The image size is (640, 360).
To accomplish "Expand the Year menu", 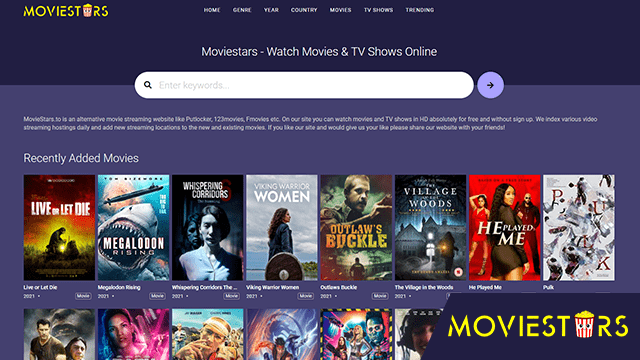I will (271, 10).
